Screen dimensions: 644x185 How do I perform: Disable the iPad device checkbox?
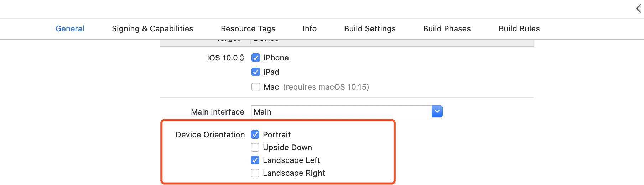(256, 72)
